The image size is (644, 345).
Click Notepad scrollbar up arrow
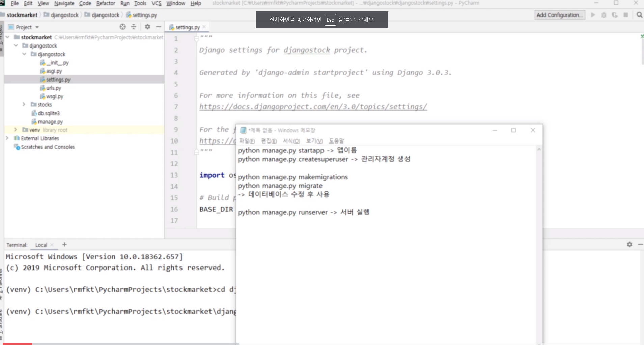(539, 149)
